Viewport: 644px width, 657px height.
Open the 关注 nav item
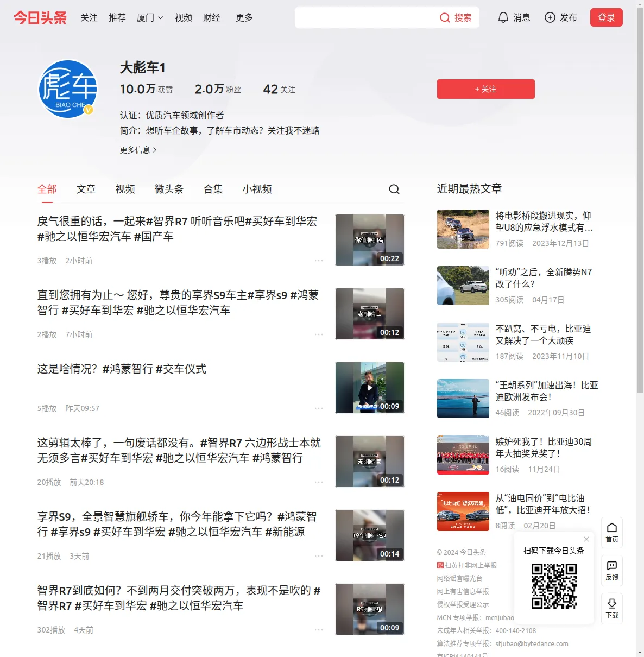tap(89, 18)
